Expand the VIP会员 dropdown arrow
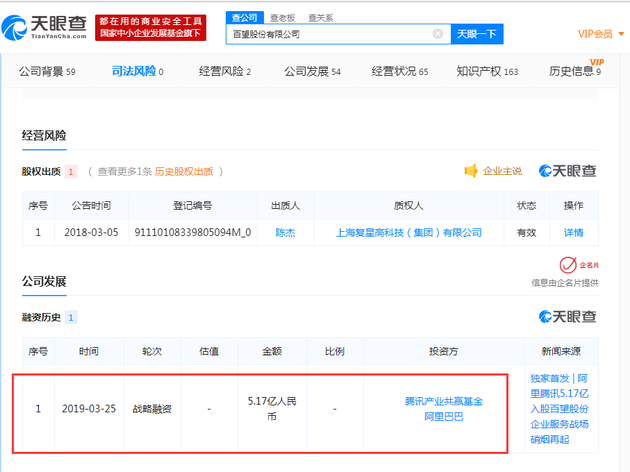Image resolution: width=630 pixels, height=472 pixels. pyautogui.click(x=621, y=34)
